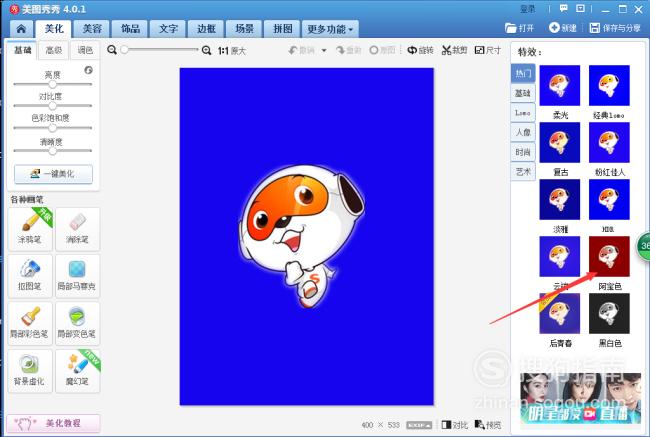Click the 登录 login link
The width and height of the screenshot is (650, 437).
click(x=527, y=9)
